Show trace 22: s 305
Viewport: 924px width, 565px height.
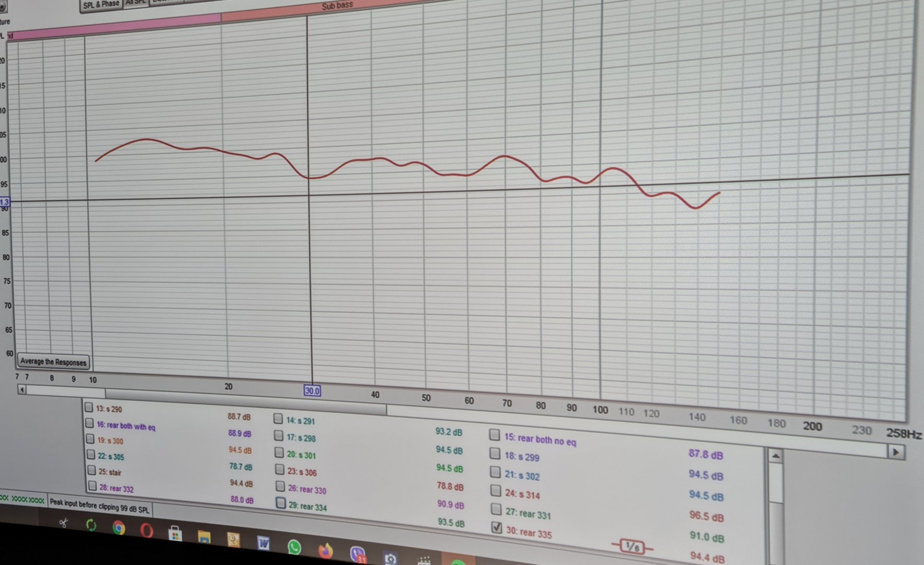(91, 454)
